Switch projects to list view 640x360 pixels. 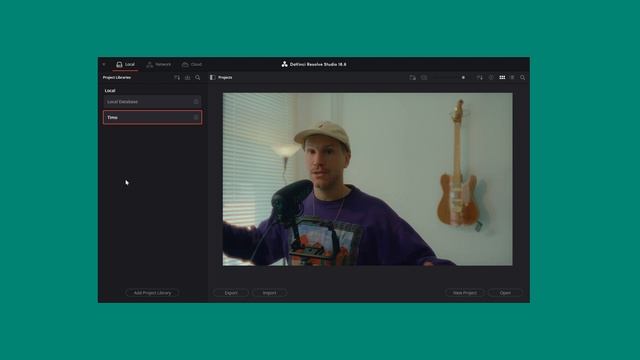pos(512,78)
